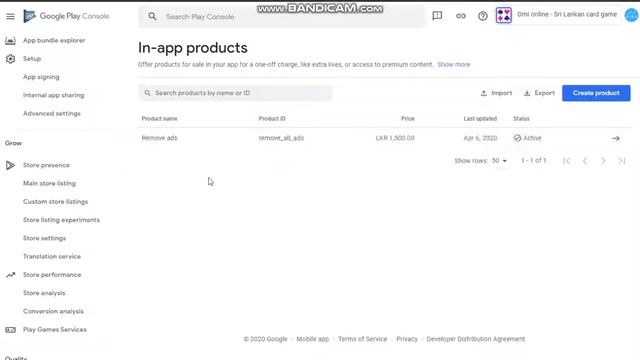Click the Export button label
640x360 pixels.
(544, 93)
